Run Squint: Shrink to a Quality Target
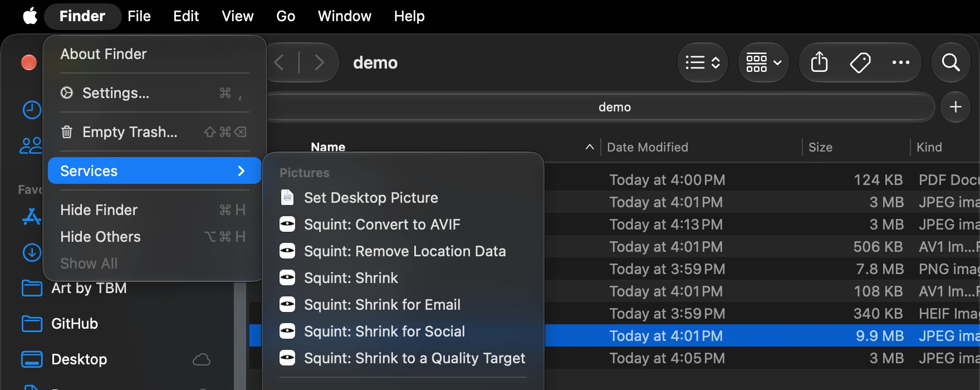This screenshot has height=390, width=980. (x=403, y=358)
